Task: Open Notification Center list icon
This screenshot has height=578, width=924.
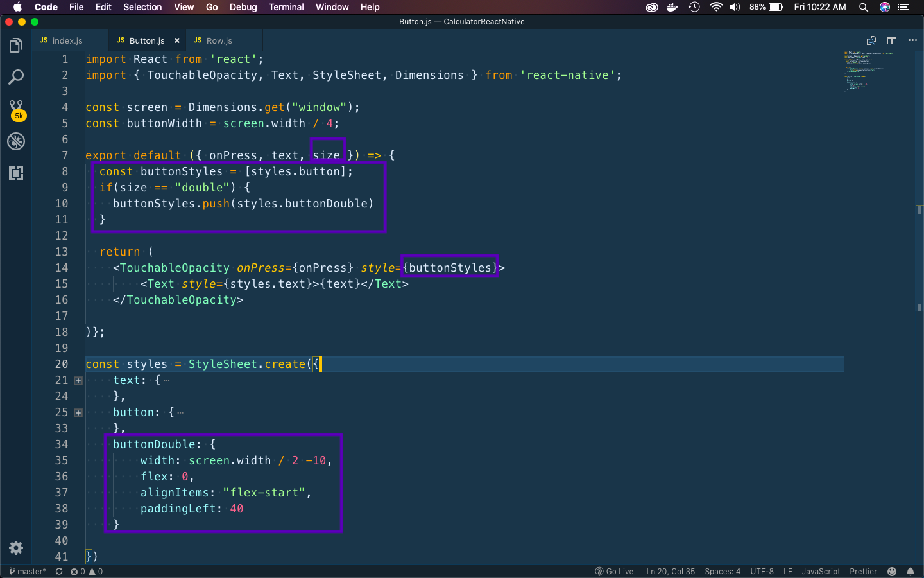Action: pyautogui.click(x=904, y=7)
